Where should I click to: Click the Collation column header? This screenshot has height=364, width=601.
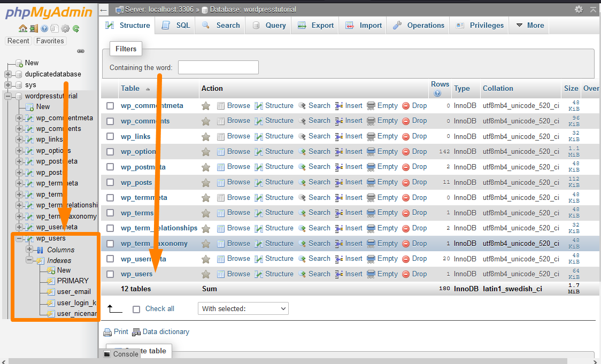click(497, 89)
